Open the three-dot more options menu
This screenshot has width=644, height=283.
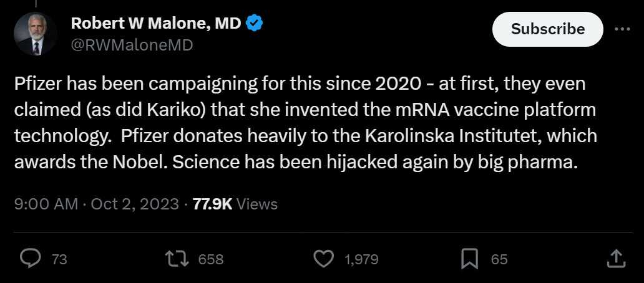pyautogui.click(x=623, y=29)
